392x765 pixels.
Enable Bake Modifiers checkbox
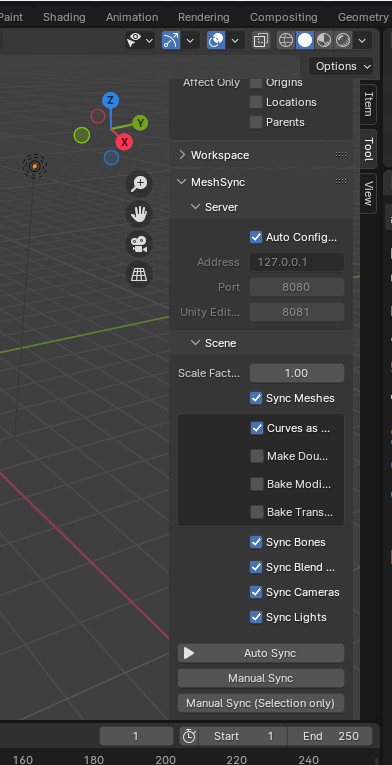(257, 484)
